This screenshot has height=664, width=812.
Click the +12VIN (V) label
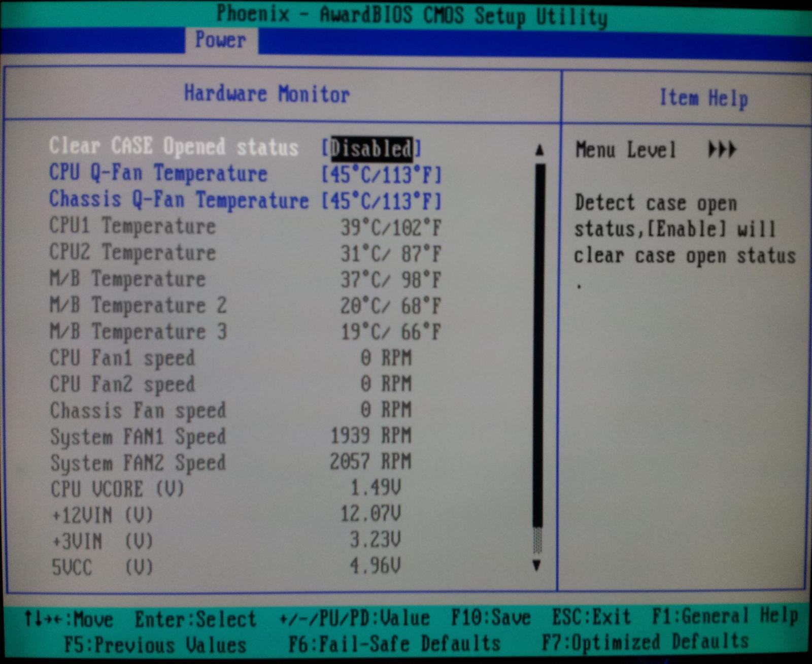(x=102, y=516)
